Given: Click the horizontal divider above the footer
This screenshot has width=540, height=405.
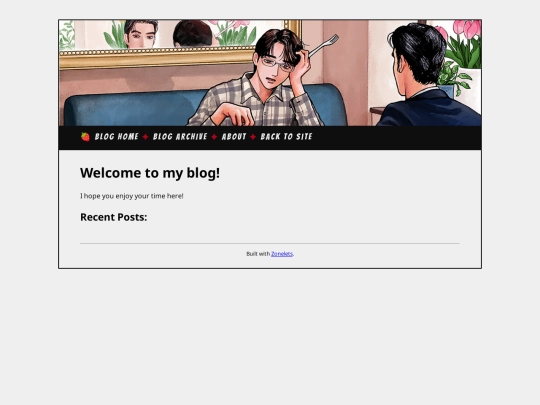Looking at the screenshot, I should coord(270,243).
